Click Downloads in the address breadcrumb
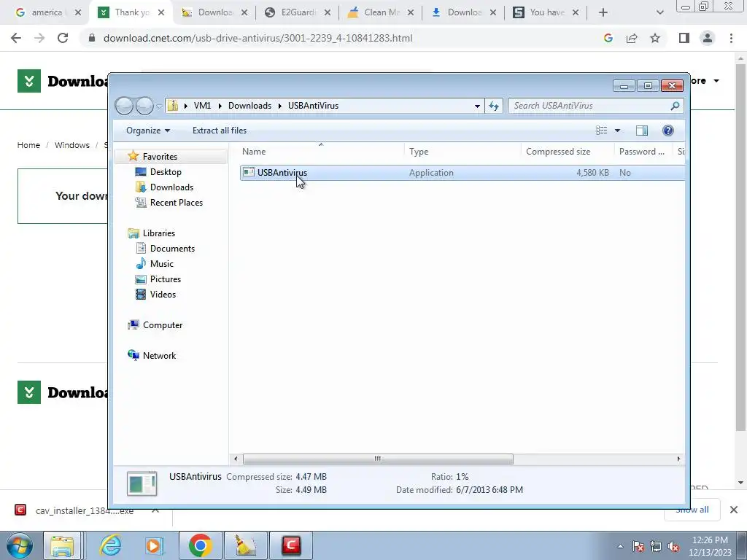 (249, 106)
